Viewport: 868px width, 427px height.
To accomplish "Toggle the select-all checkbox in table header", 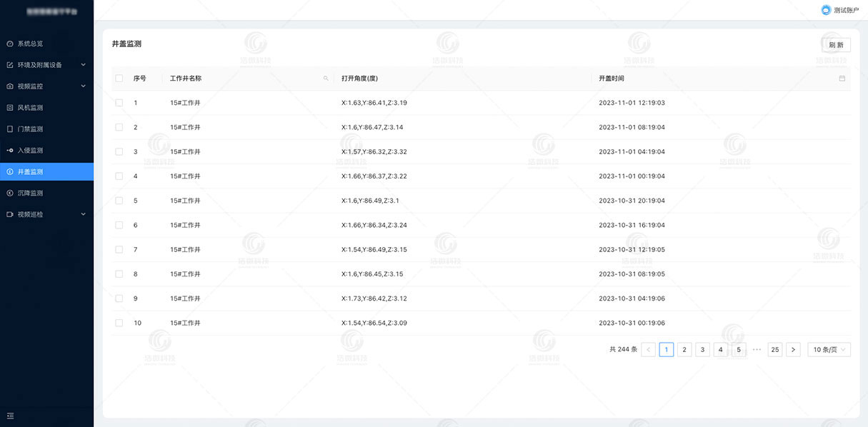I will click(x=119, y=79).
